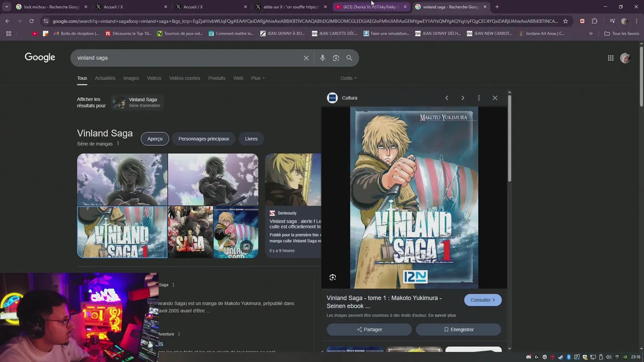Switch to the Vidéos courtes tab
The height and width of the screenshot is (362, 644).
coord(185,78)
